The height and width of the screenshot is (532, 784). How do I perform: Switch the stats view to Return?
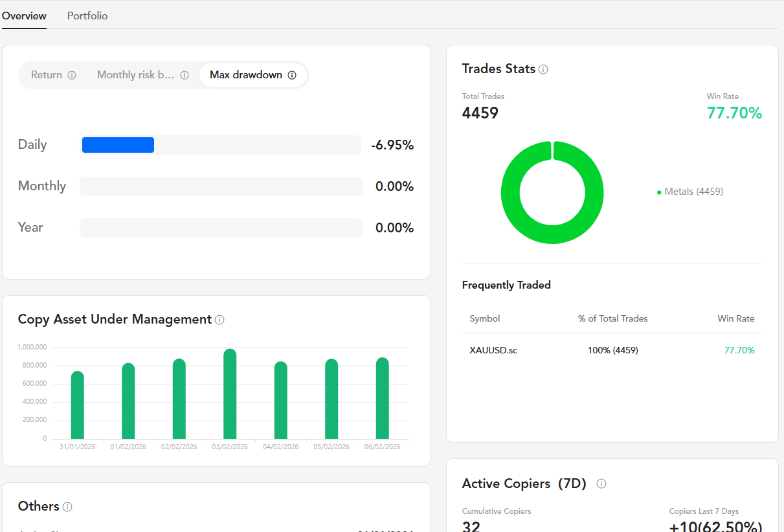click(x=47, y=75)
